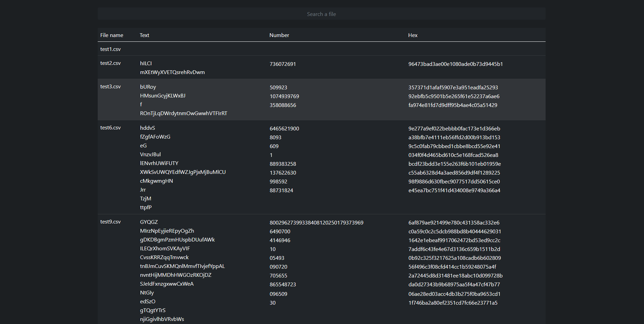Click hex 92ebfb5c9501b5e265f61e52237a6ae6

point(454,96)
